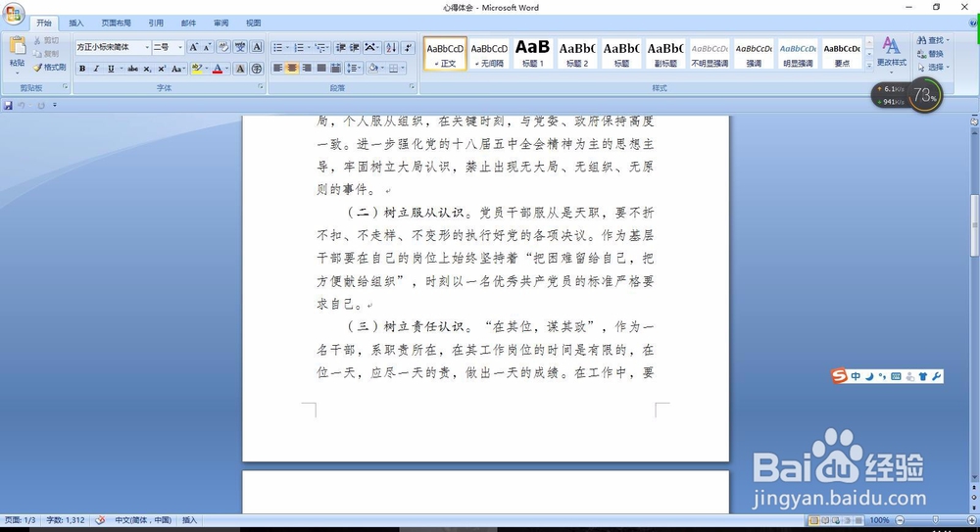
Task: Open the phonetic guide (变) tool
Action: click(240, 47)
